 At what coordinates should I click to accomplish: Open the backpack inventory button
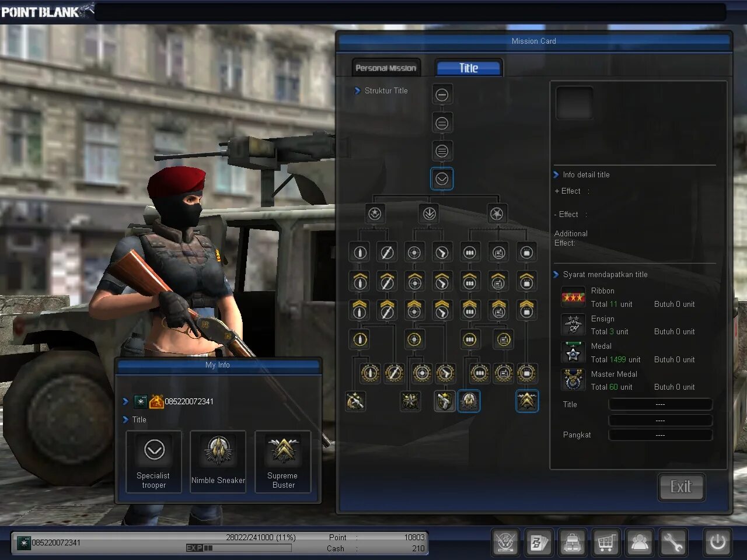(572, 542)
